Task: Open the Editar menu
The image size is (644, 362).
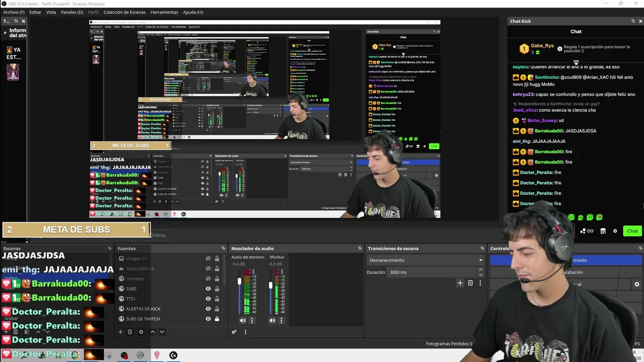Action: (x=35, y=12)
